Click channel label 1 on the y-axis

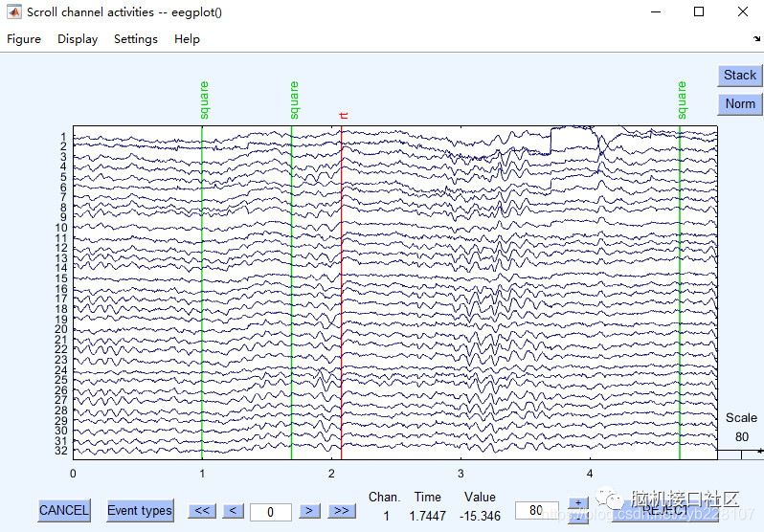pos(63,137)
